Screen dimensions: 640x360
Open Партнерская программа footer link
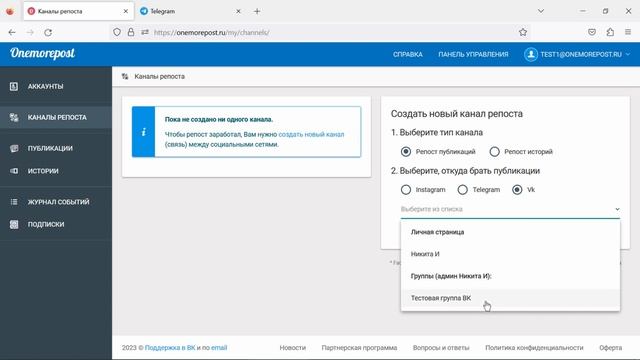(x=359, y=348)
